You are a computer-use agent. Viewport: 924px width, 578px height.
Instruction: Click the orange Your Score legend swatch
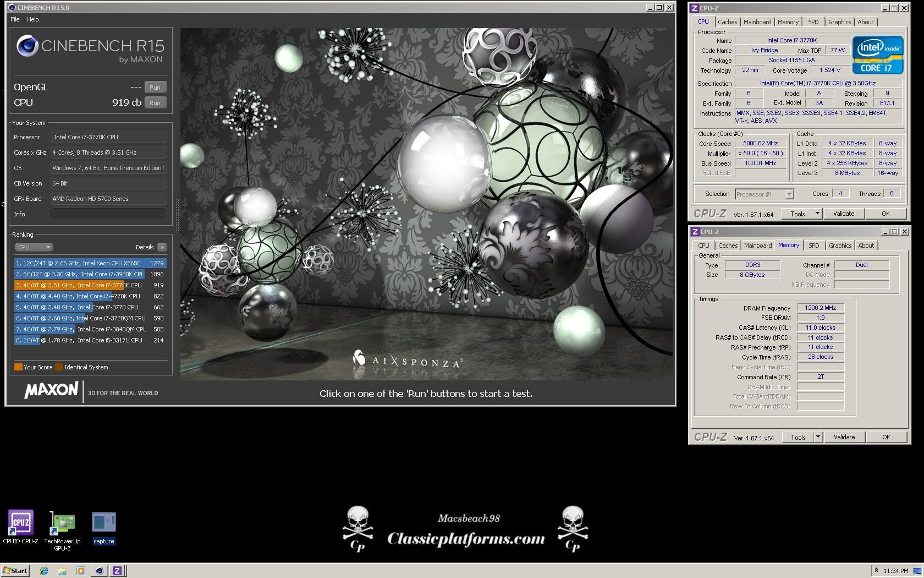(x=18, y=367)
